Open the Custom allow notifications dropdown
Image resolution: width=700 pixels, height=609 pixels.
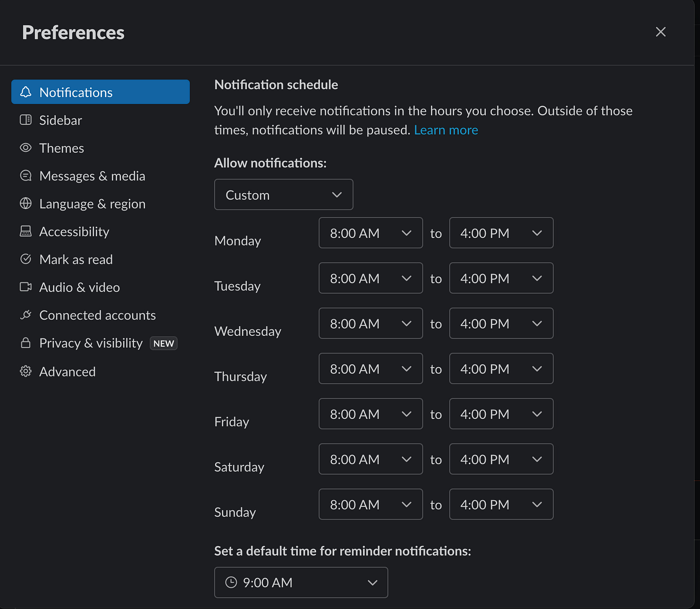point(283,195)
